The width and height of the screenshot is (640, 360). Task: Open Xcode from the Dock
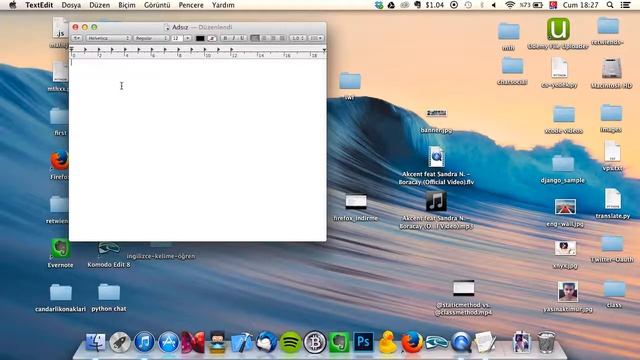click(242, 342)
